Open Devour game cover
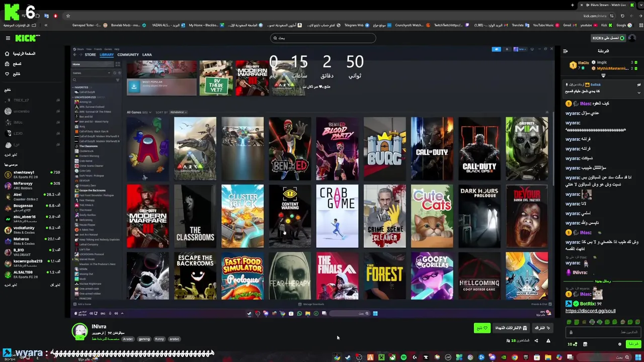Viewport: 644px width, 362px height. tap(527, 216)
